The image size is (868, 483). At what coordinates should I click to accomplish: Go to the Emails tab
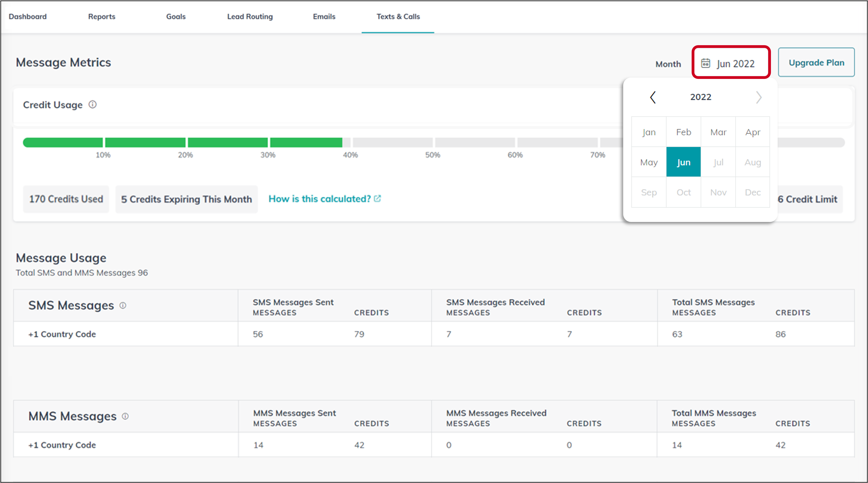324,17
